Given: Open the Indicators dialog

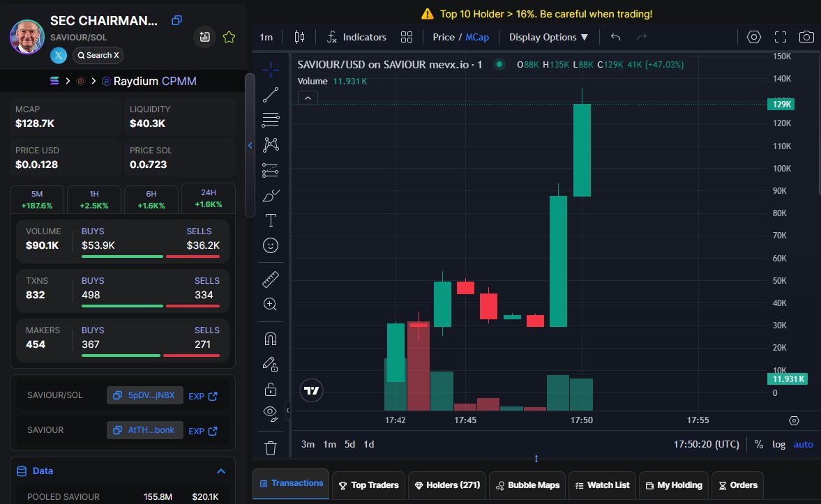Looking at the screenshot, I should (x=356, y=37).
